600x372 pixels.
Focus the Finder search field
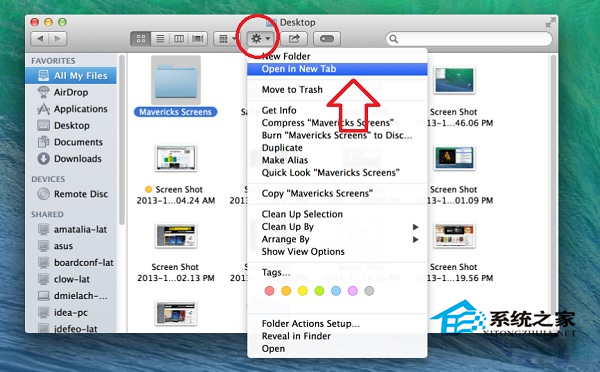tap(469, 39)
